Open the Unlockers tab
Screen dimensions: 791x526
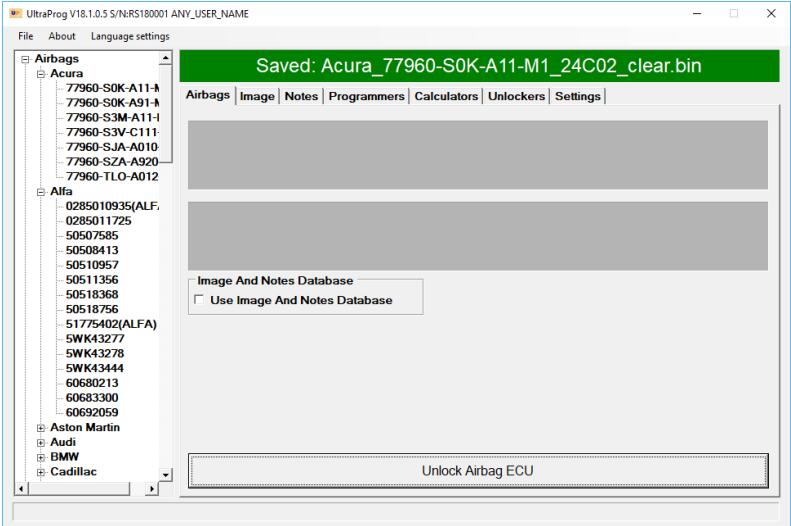point(517,96)
